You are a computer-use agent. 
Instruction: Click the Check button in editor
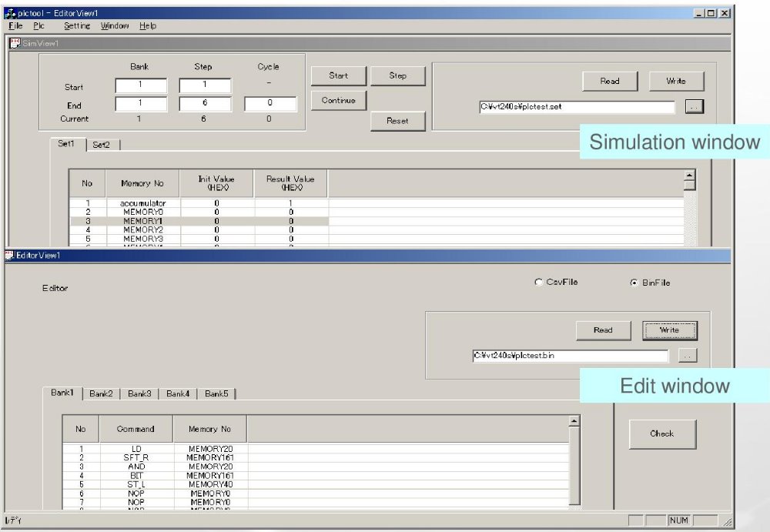coord(661,433)
